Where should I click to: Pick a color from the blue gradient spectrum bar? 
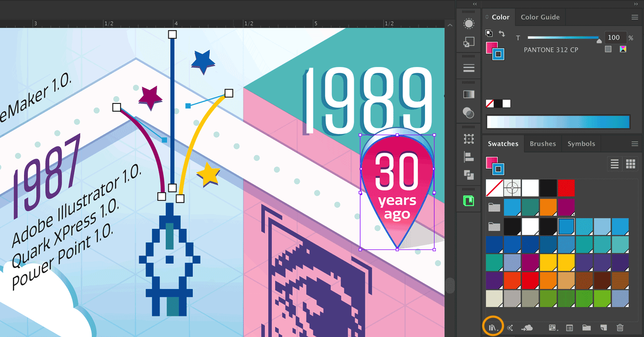(558, 122)
